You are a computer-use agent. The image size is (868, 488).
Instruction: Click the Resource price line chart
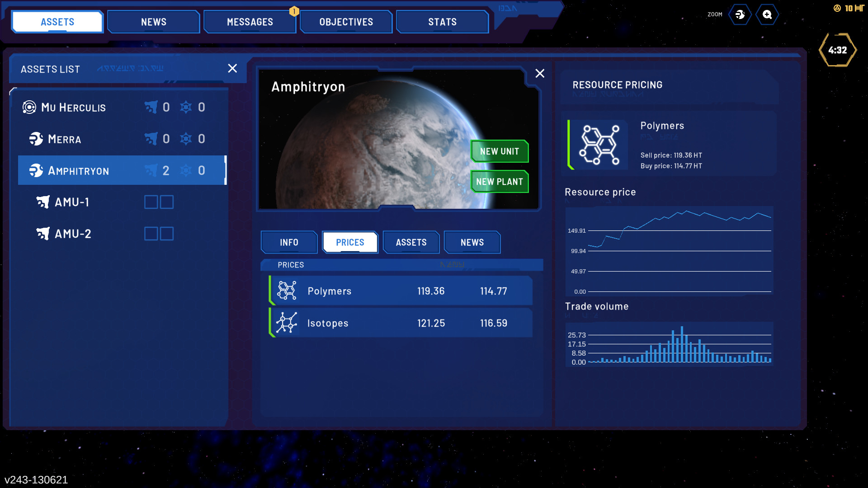click(x=669, y=250)
